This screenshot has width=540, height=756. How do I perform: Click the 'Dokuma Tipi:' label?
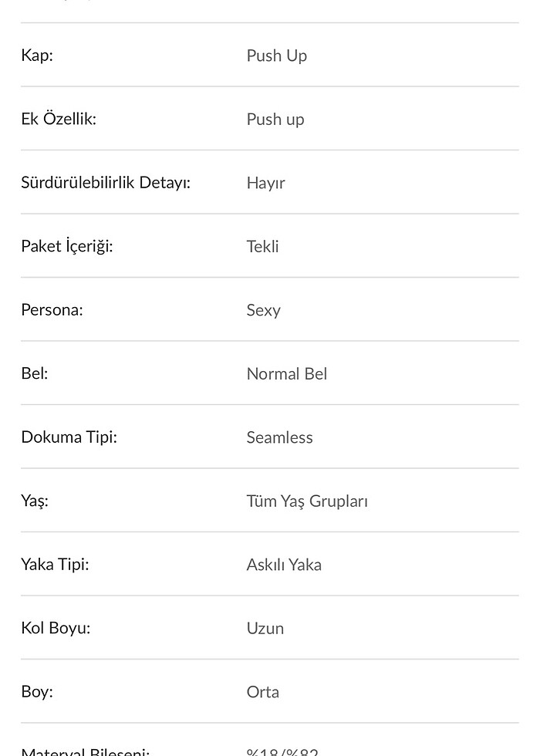(69, 437)
